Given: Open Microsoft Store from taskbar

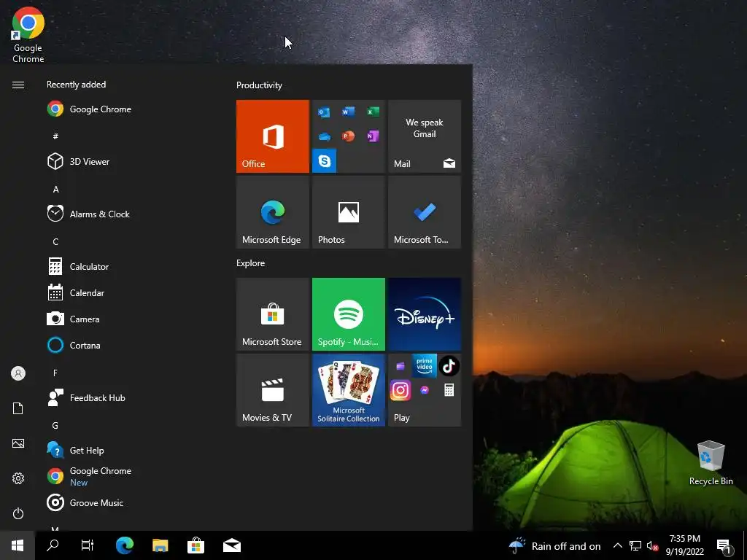Looking at the screenshot, I should (x=196, y=545).
